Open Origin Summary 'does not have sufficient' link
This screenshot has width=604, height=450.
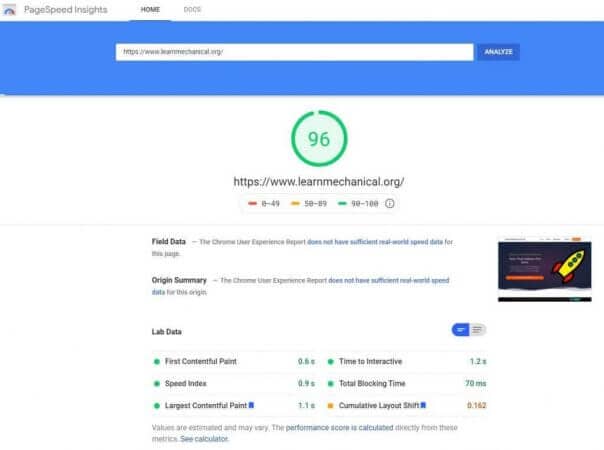pyautogui.click(x=389, y=280)
